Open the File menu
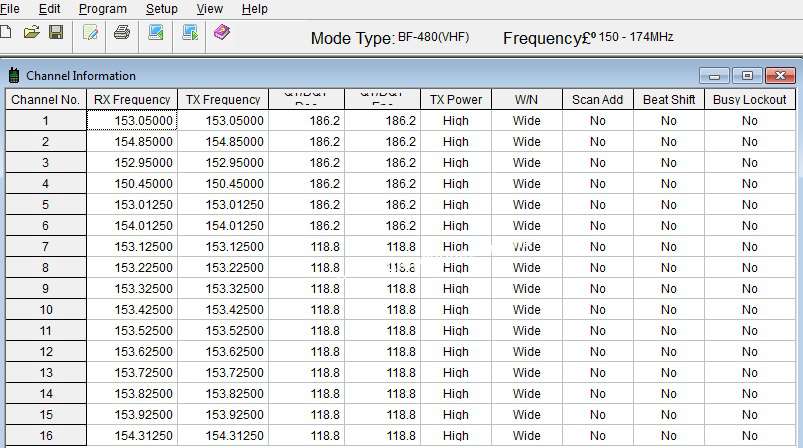This screenshot has height=448, width=803. point(10,9)
